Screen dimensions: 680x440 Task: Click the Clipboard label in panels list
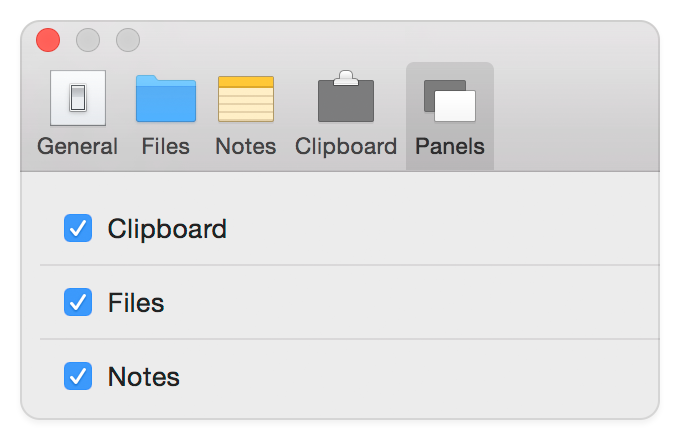(x=167, y=229)
